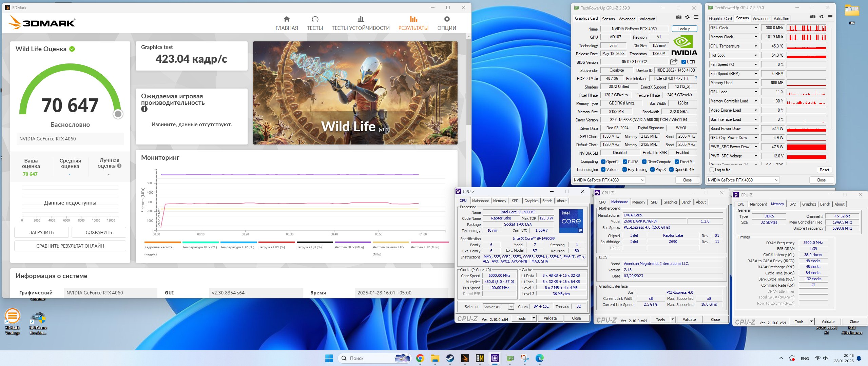Open Windows Start button

pos(329,358)
